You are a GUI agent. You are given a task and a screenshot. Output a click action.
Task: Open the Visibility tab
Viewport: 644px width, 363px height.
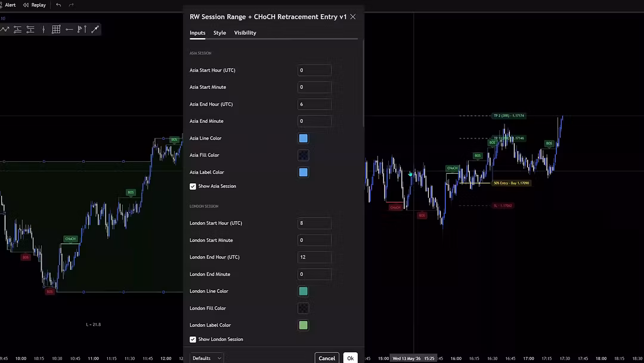pyautogui.click(x=245, y=33)
